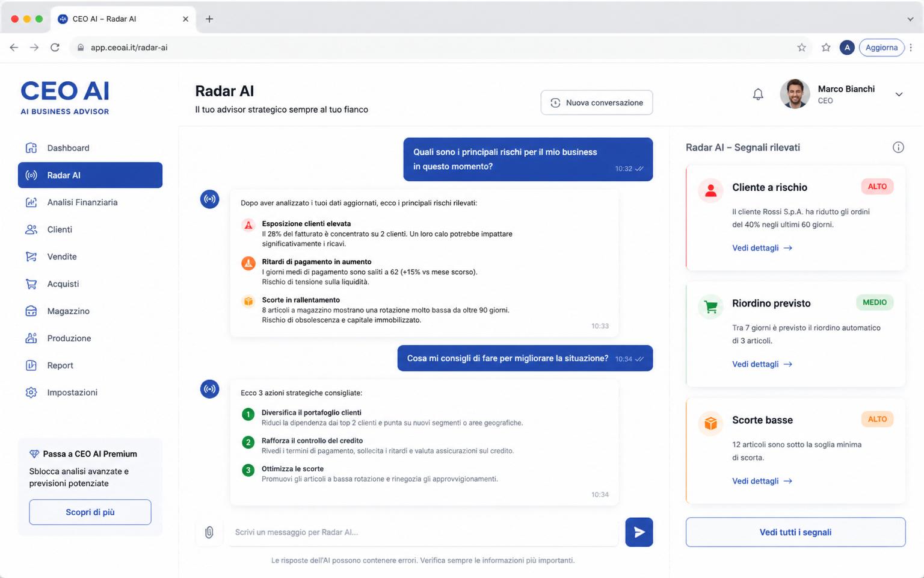Select the CEO AI – Radar AI browser tab
This screenshot has height=578, width=924.
[123, 19]
